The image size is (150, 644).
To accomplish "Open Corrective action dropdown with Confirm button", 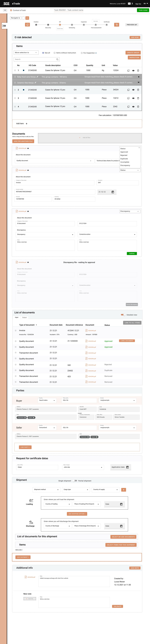I will (x=107, y=235).
